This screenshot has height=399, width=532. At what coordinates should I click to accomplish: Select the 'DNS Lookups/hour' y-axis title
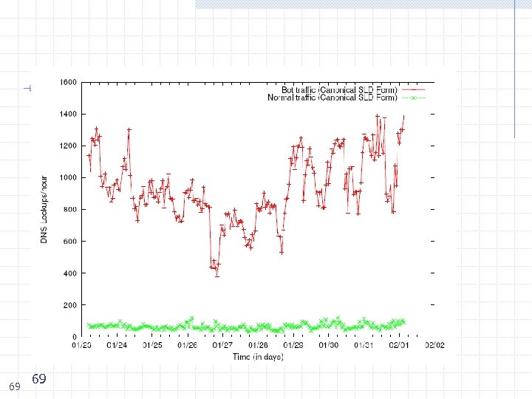pos(44,209)
